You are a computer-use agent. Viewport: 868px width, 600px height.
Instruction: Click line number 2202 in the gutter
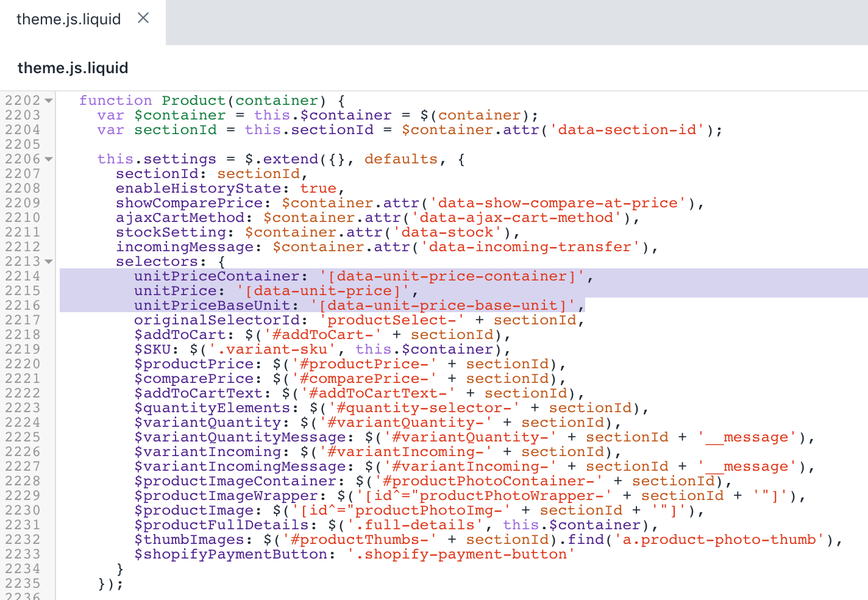(x=26, y=99)
